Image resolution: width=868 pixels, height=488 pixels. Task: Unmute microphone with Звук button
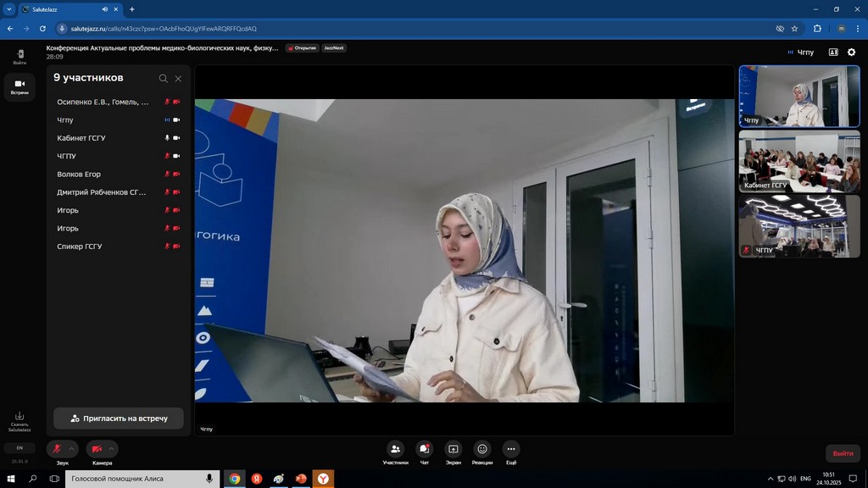click(57, 449)
